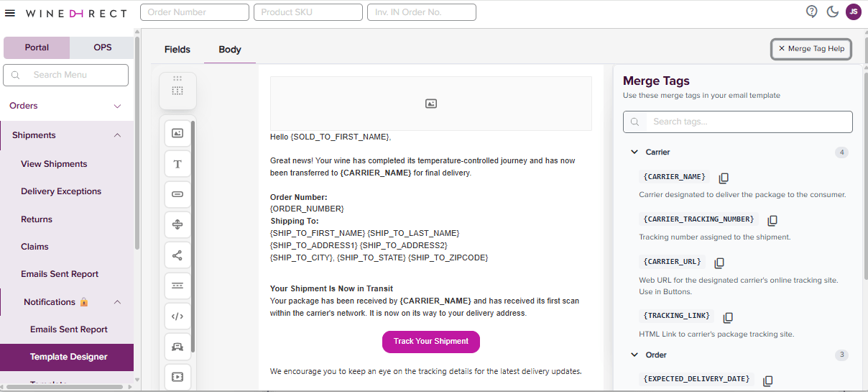Click the Search tags input
The height and width of the screenshot is (392, 868).
point(738,122)
